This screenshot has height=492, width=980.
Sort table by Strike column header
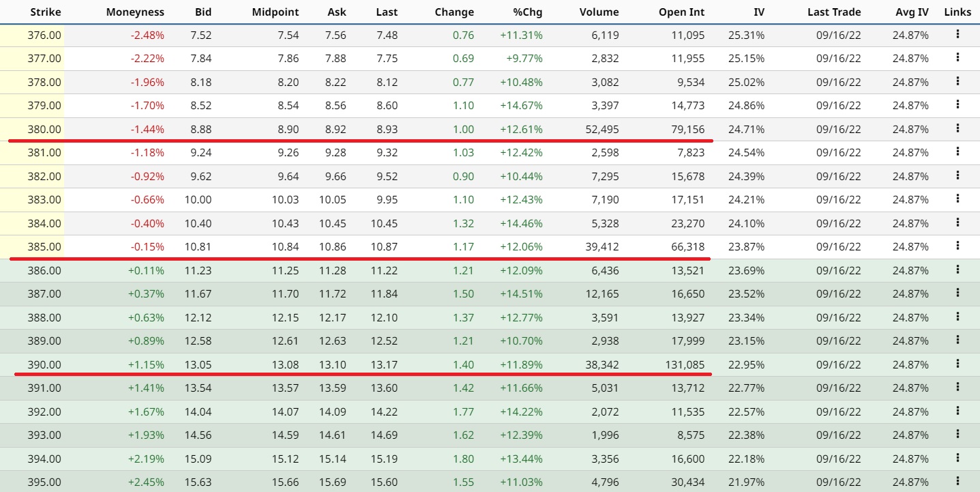coord(46,12)
